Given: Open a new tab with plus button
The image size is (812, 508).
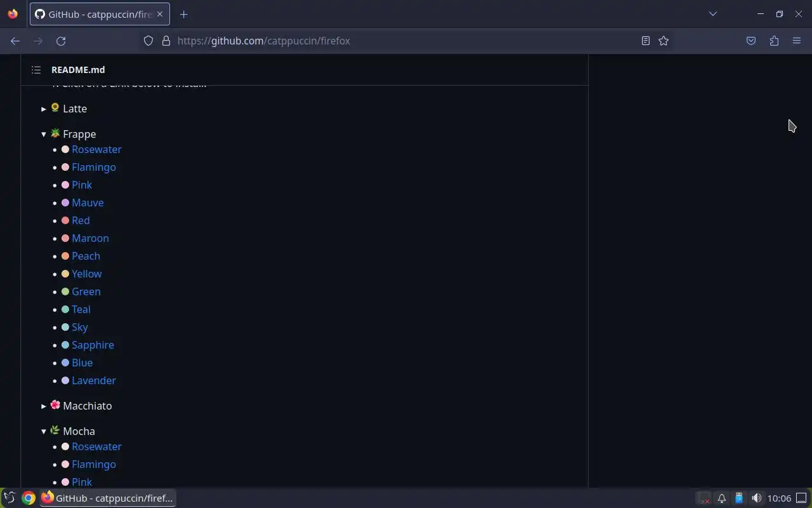Looking at the screenshot, I should (x=183, y=14).
